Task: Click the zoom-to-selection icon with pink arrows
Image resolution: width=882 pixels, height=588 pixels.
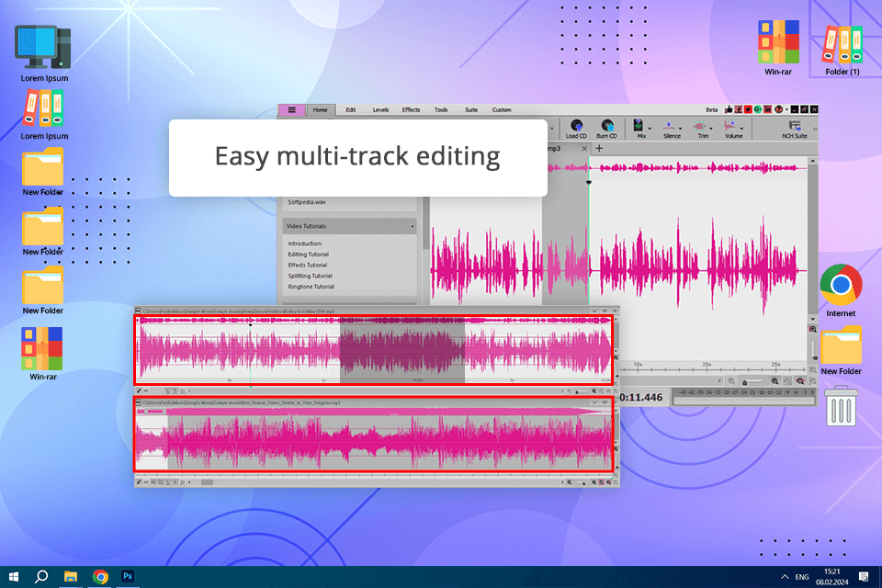Action: [800, 381]
